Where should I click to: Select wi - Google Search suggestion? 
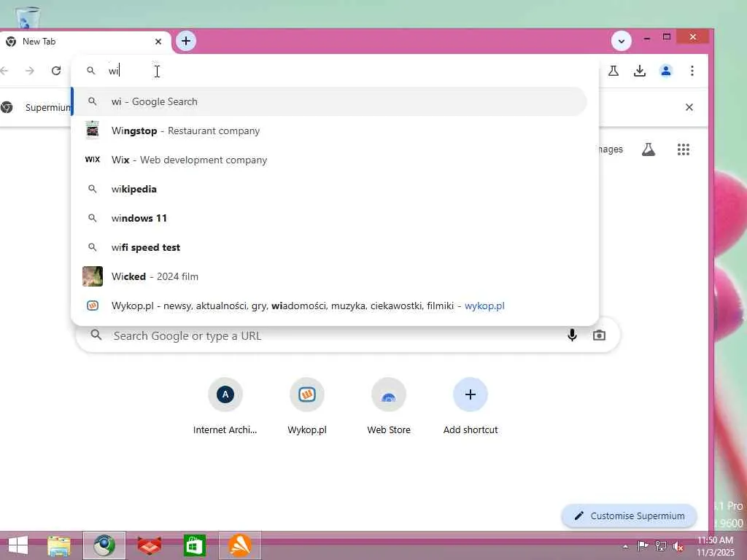pyautogui.click(x=330, y=101)
